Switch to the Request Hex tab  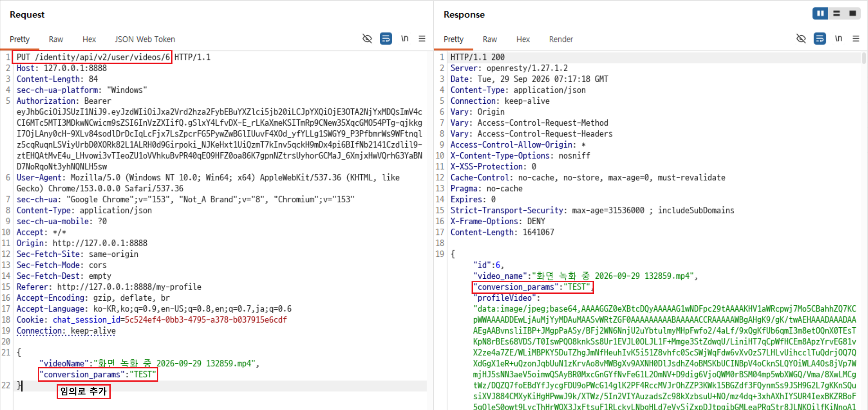(x=89, y=39)
